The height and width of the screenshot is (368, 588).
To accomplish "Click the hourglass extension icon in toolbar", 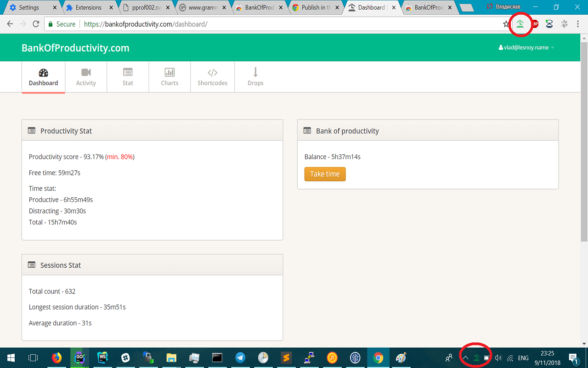I will [x=549, y=24].
